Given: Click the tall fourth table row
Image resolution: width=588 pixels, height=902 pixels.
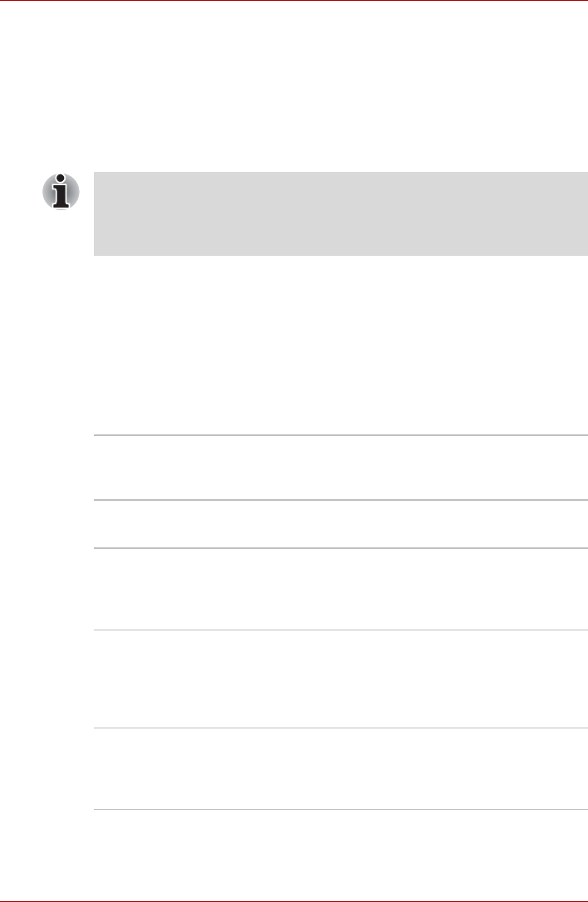Looking at the screenshot, I should [341, 679].
